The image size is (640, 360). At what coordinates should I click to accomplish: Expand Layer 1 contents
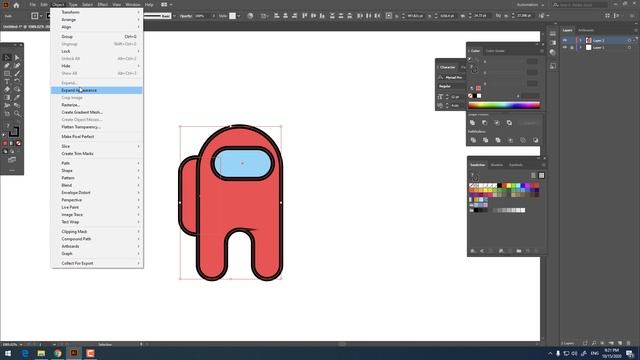click(580, 47)
